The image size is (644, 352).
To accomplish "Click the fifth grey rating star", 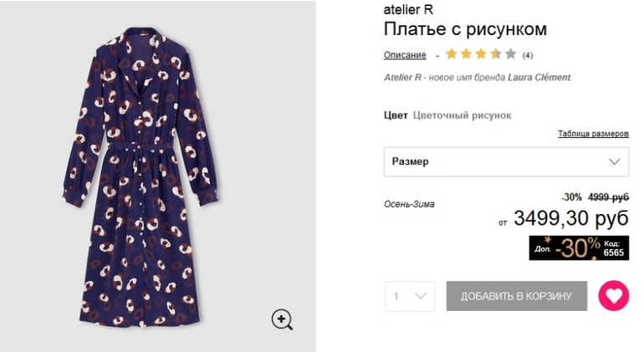I will click(x=510, y=54).
